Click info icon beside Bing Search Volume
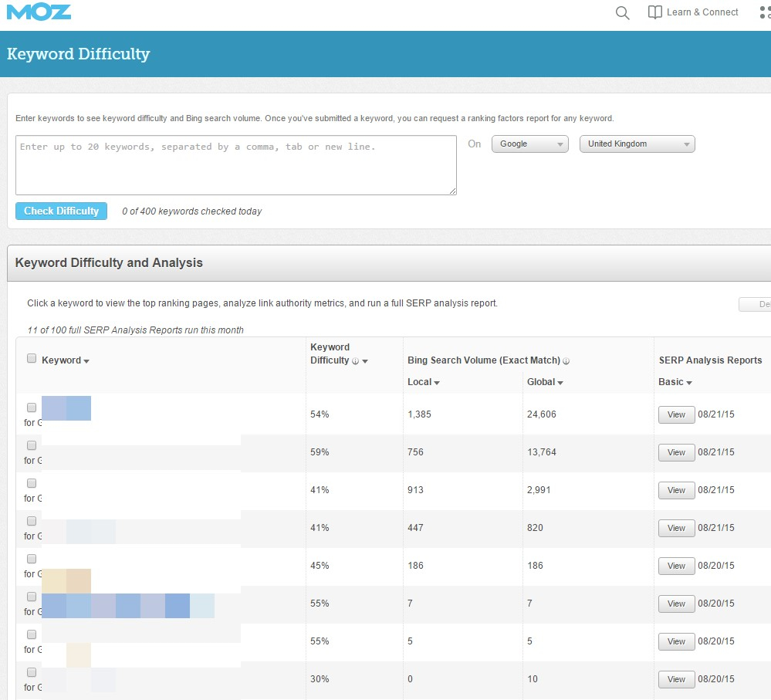 click(x=566, y=361)
